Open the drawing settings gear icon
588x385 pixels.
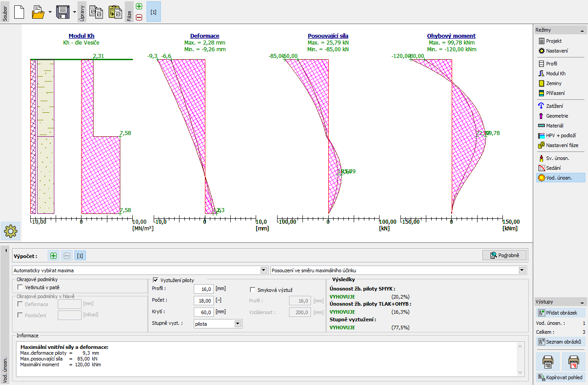[x=10, y=231]
